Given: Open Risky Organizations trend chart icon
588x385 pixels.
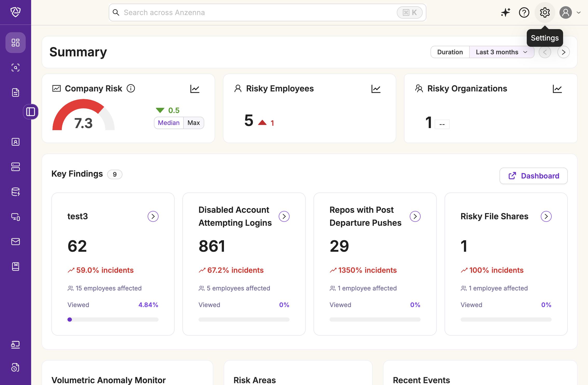Looking at the screenshot, I should tap(557, 89).
